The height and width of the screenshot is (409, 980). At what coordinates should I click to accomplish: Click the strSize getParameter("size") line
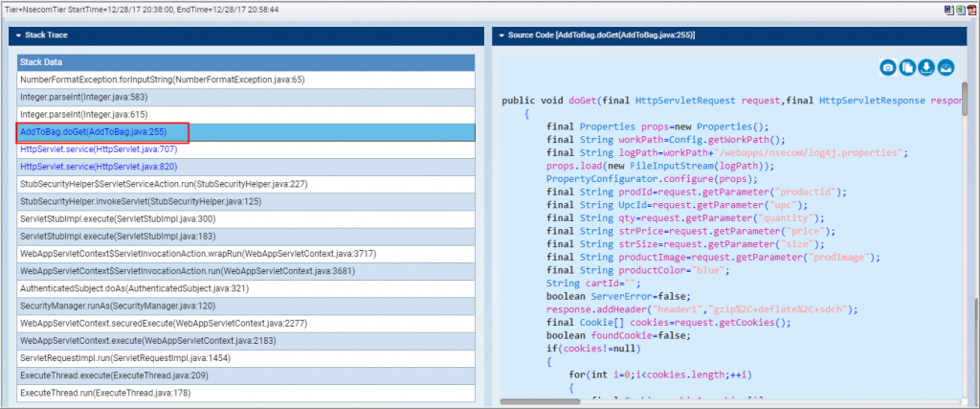(x=685, y=244)
